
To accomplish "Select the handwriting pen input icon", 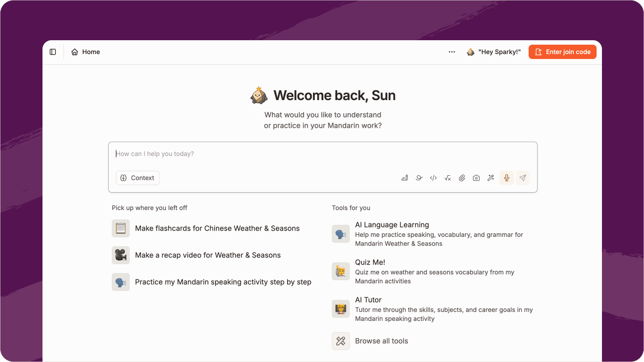I will [x=404, y=178].
